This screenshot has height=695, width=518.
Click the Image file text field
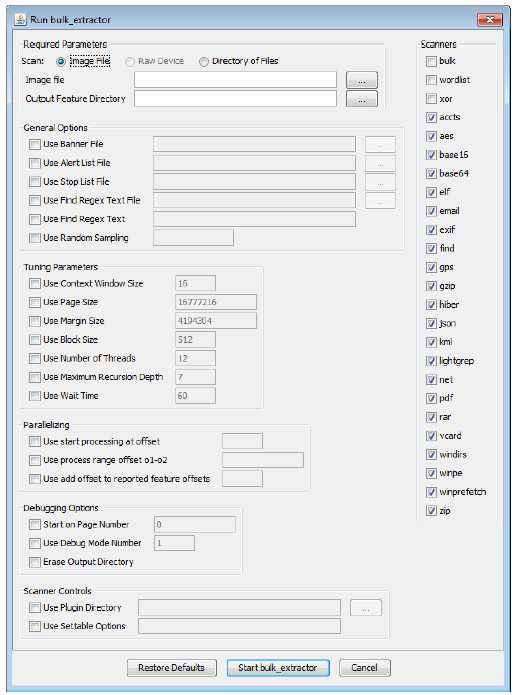coord(235,80)
